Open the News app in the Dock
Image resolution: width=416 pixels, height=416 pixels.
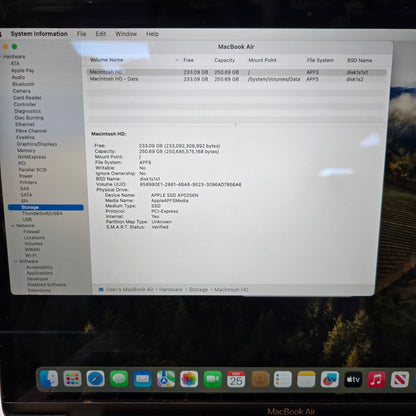coord(400,379)
